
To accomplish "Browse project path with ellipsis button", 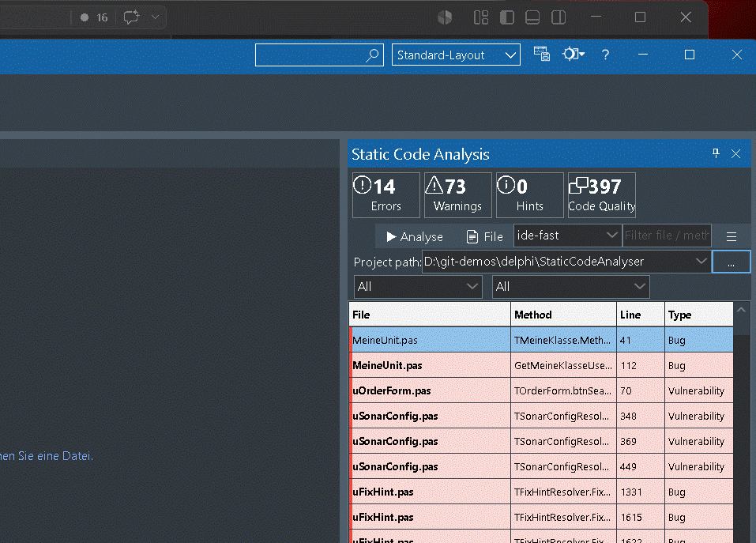I will 731,262.
